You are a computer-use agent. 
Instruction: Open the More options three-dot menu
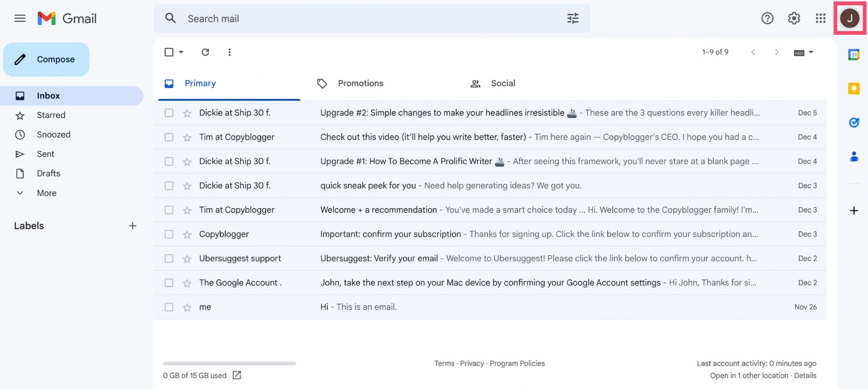coord(230,52)
